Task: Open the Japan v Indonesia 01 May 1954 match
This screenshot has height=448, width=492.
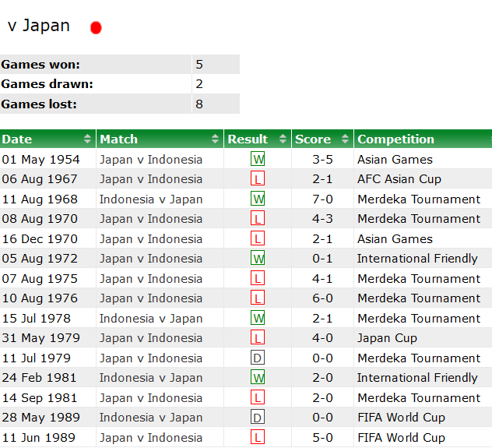Action: (150, 160)
